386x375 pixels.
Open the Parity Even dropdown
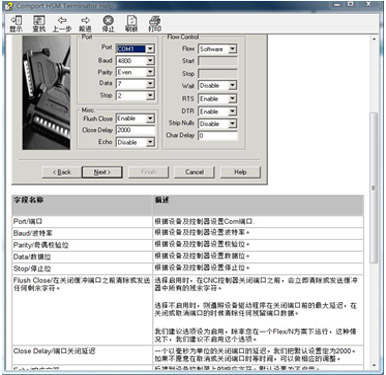150,72
